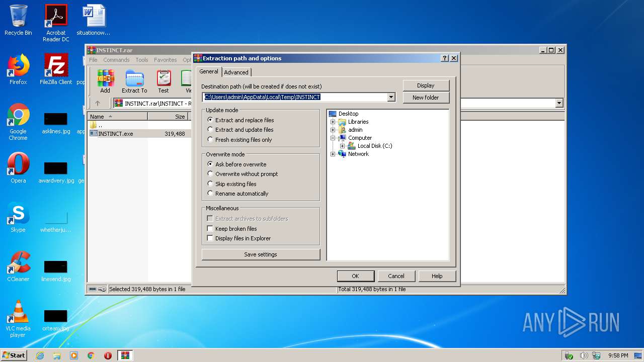The image size is (644, 362).
Task: Open the Tools menu
Action: tap(142, 60)
